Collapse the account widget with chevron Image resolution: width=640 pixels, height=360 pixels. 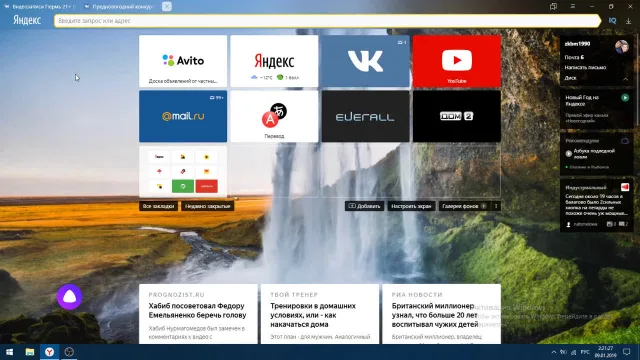coord(625,79)
